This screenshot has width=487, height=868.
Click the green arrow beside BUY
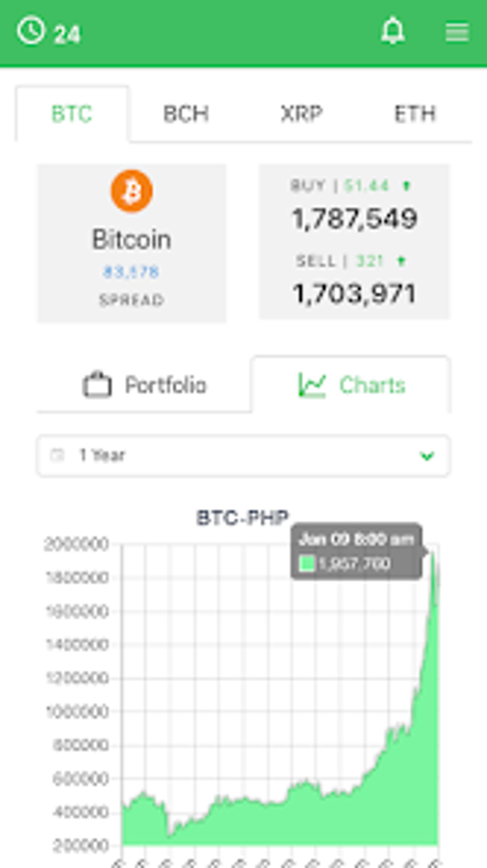[x=406, y=186]
